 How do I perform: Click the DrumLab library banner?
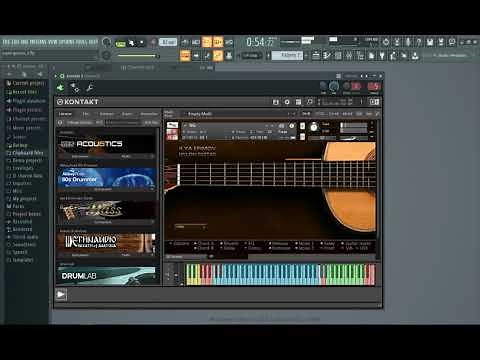[107, 276]
